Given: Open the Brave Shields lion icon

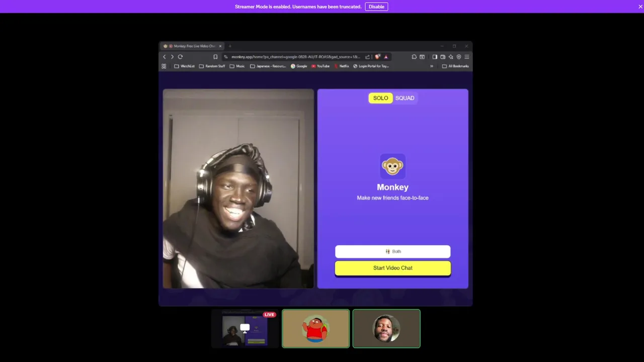Looking at the screenshot, I should pos(377,57).
